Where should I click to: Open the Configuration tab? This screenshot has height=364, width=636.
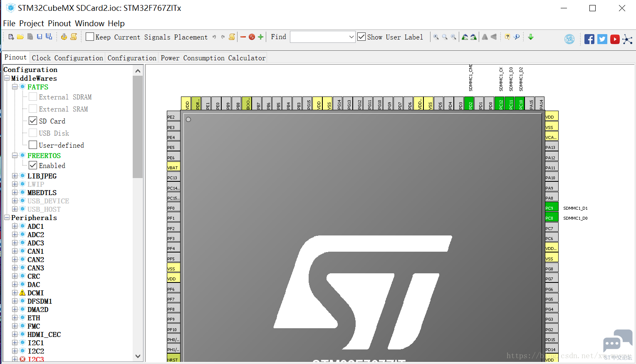(132, 58)
